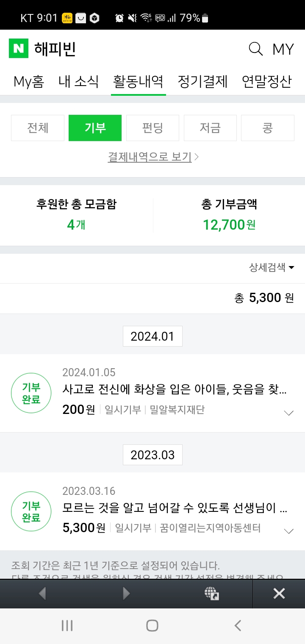Open the MY page link
Viewport: 305px width, 644px height.
283,49
